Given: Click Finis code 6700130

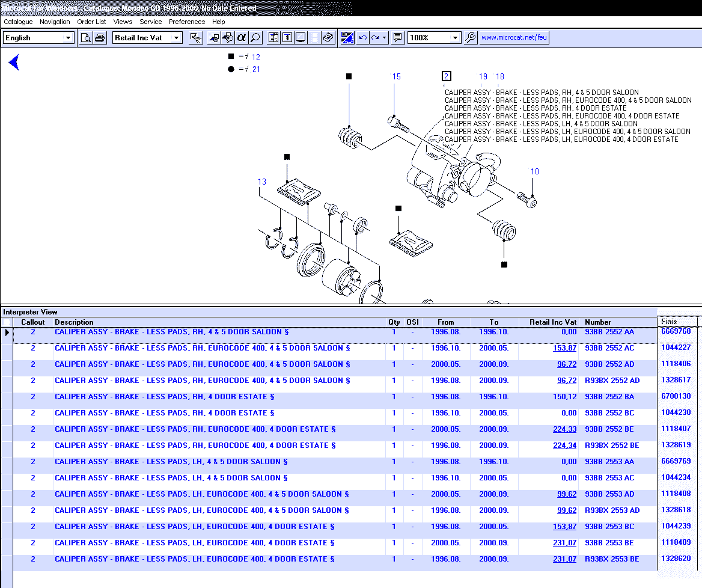Looking at the screenshot, I should coord(676,396).
